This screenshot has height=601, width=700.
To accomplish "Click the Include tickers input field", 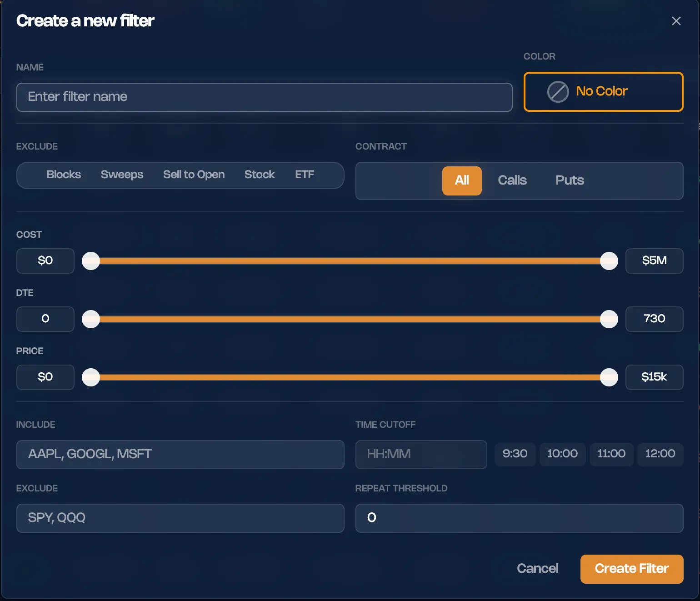I will pyautogui.click(x=180, y=454).
